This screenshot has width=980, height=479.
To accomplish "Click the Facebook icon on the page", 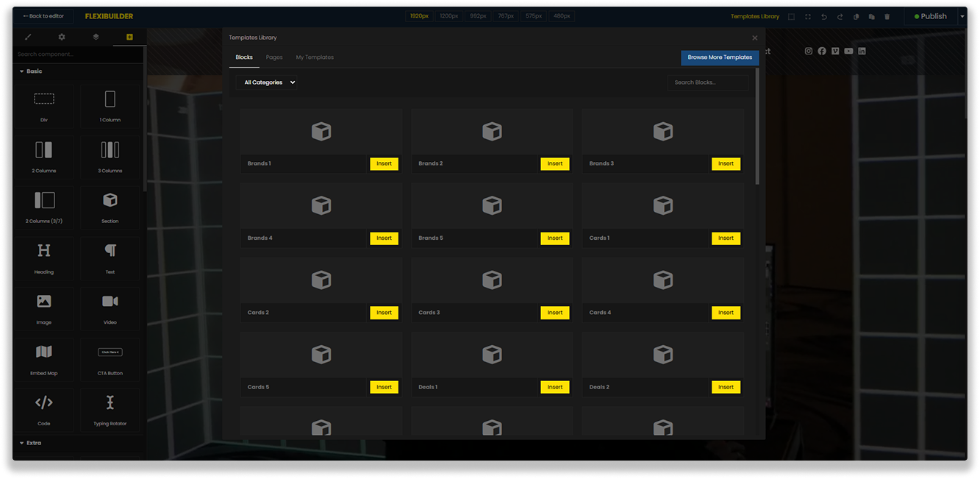I will 822,51.
